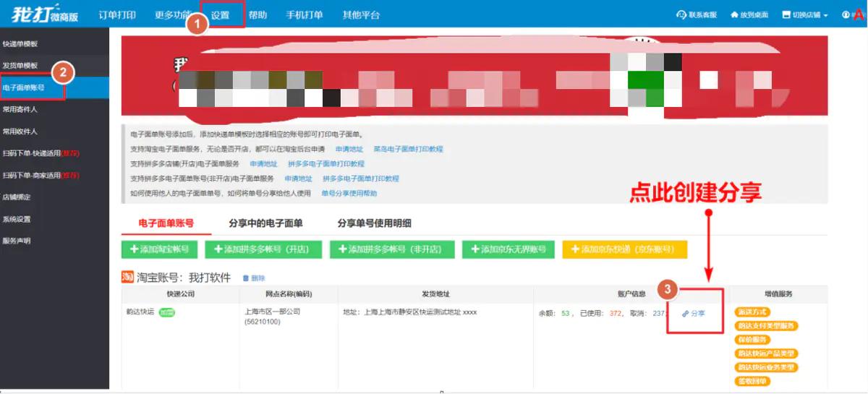This screenshot has width=868, height=394.
Task: Click 放到桌面 home icon
Action: click(750, 15)
